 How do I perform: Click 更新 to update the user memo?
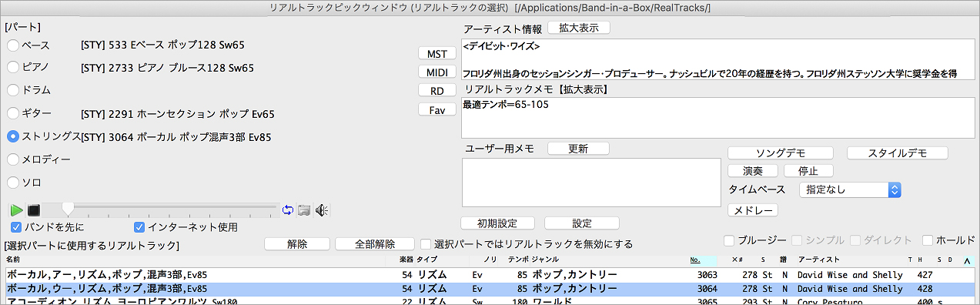(578, 148)
